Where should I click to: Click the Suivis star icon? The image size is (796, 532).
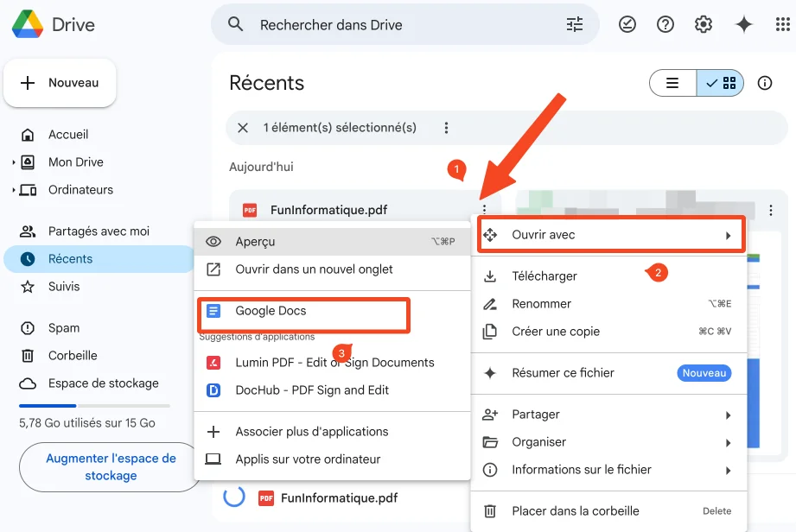[x=28, y=287]
